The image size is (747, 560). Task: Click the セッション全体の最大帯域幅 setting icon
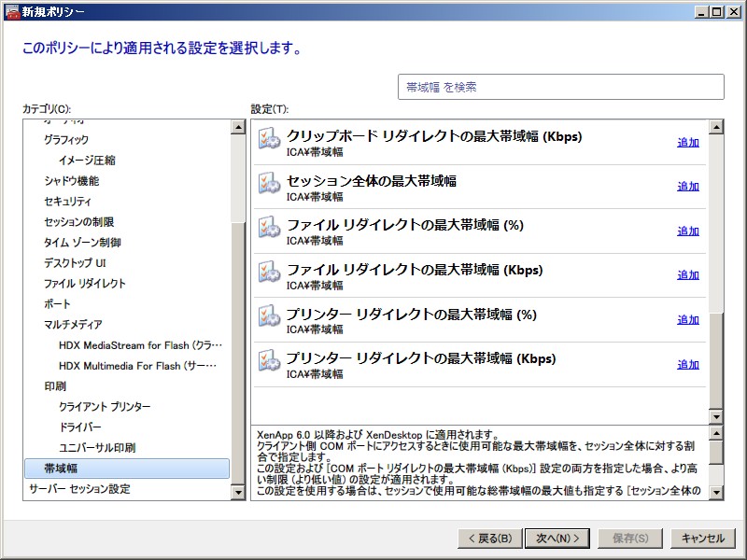(x=269, y=185)
